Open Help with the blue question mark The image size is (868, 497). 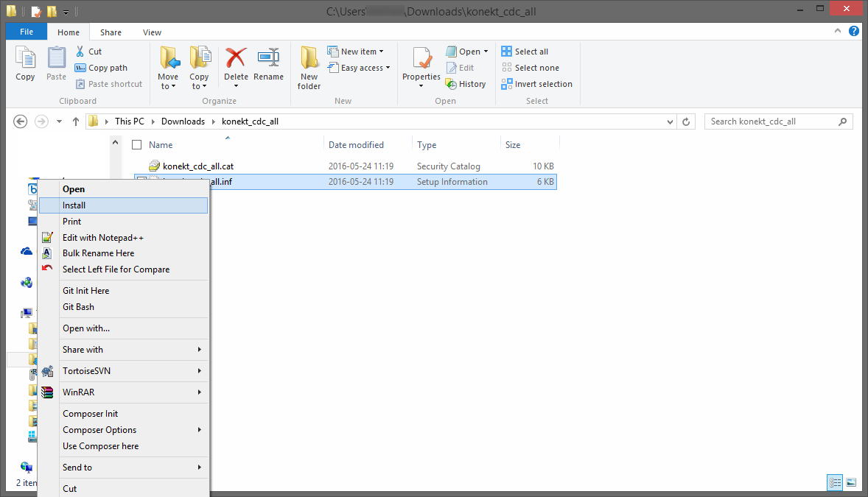point(853,32)
